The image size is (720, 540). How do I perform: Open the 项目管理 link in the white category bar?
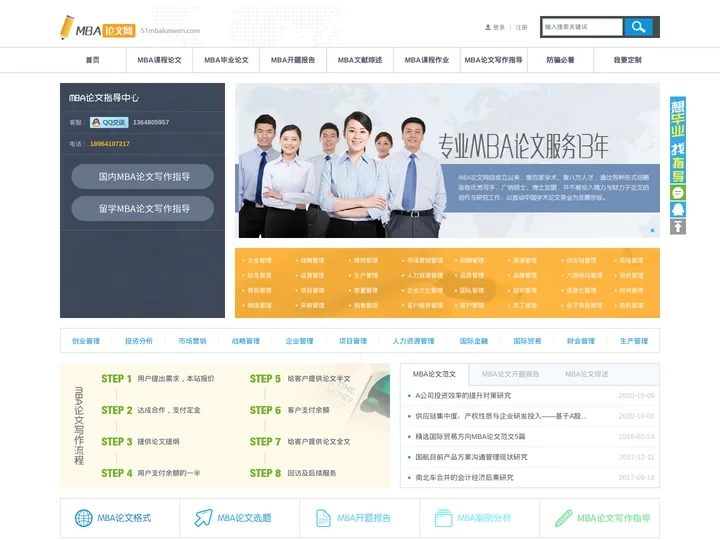tap(353, 341)
